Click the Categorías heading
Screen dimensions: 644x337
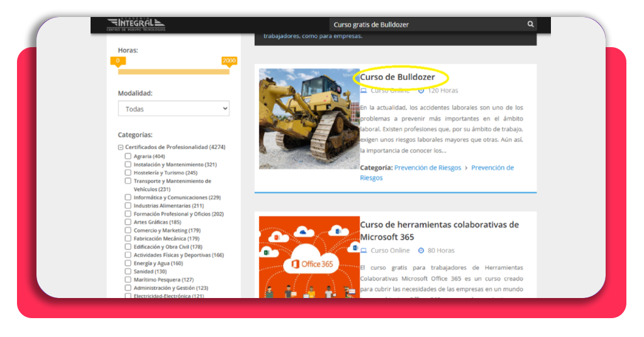pos(135,135)
